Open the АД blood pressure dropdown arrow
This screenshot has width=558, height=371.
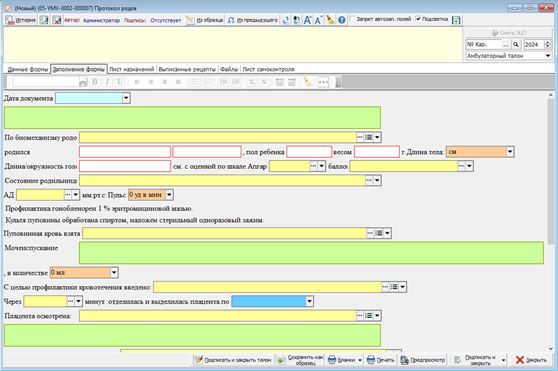pos(75,195)
